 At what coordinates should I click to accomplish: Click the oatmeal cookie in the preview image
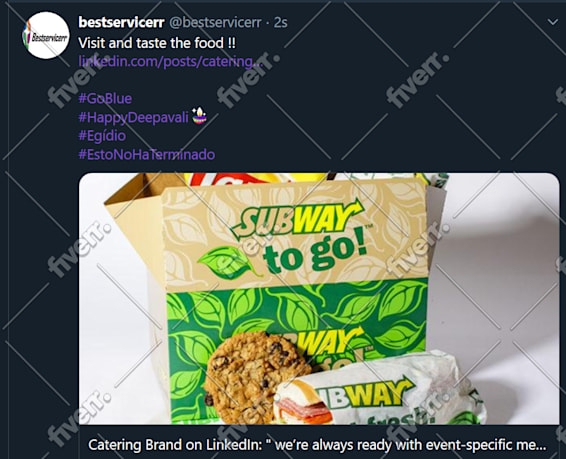tap(254, 377)
